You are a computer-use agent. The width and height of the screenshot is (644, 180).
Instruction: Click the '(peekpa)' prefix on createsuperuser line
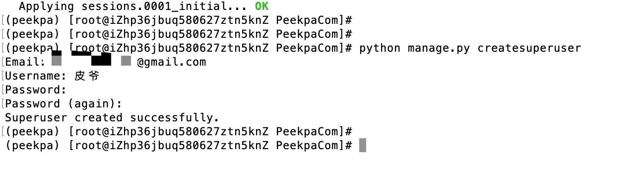[x=32, y=48]
